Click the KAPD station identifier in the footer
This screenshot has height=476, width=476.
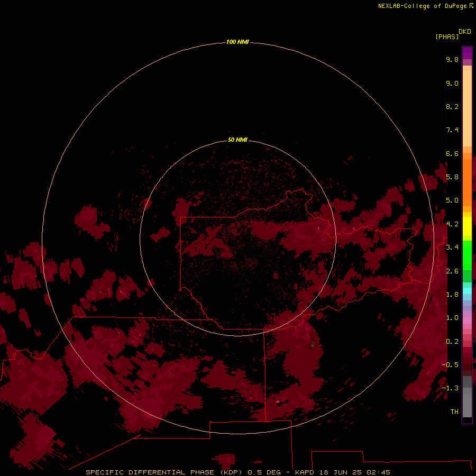(x=305, y=472)
